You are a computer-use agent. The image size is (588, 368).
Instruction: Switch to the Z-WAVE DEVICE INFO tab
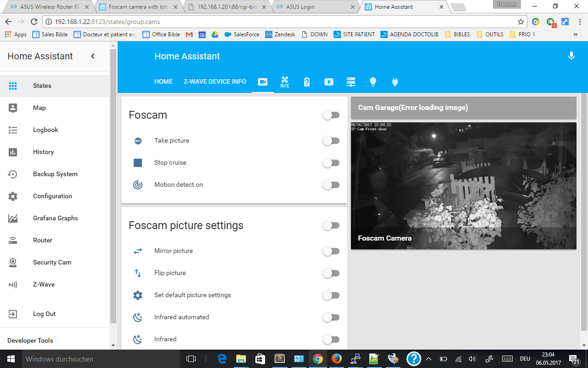click(215, 81)
